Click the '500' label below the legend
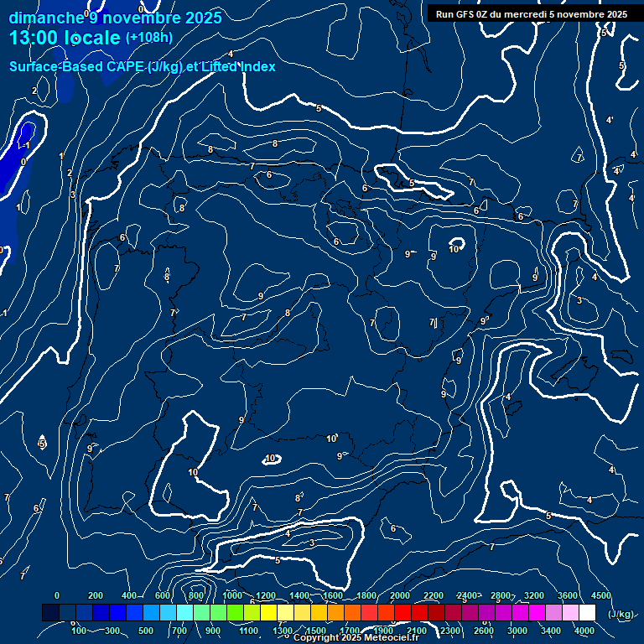The width and height of the screenshot is (644, 644). (x=145, y=631)
